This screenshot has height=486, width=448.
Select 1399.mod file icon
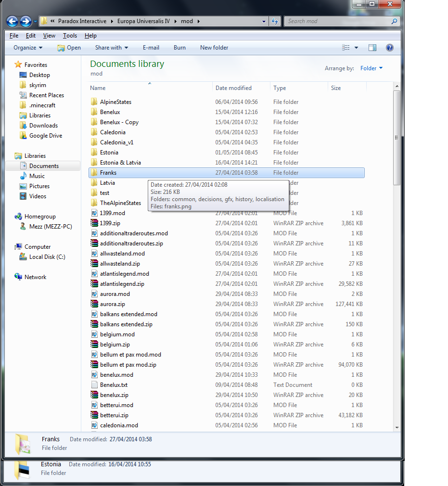pos(94,213)
